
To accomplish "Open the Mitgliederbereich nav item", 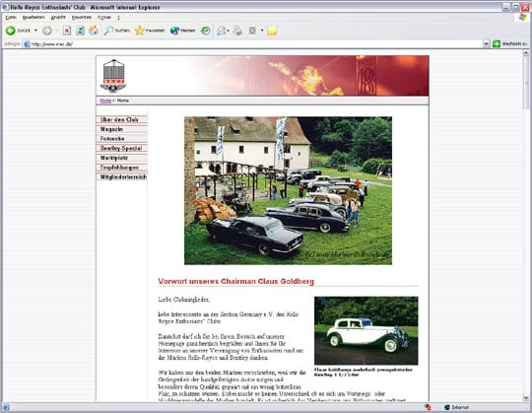I will pos(122,177).
